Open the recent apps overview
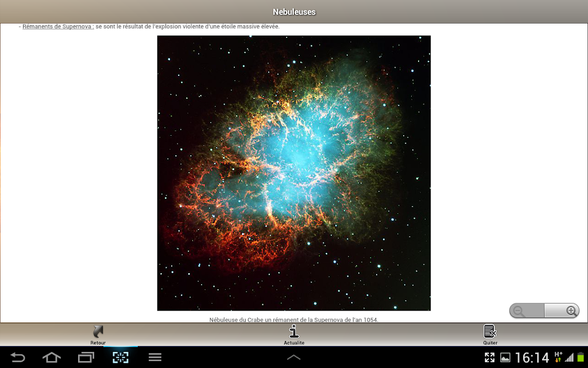The image size is (588, 368). pos(86,357)
